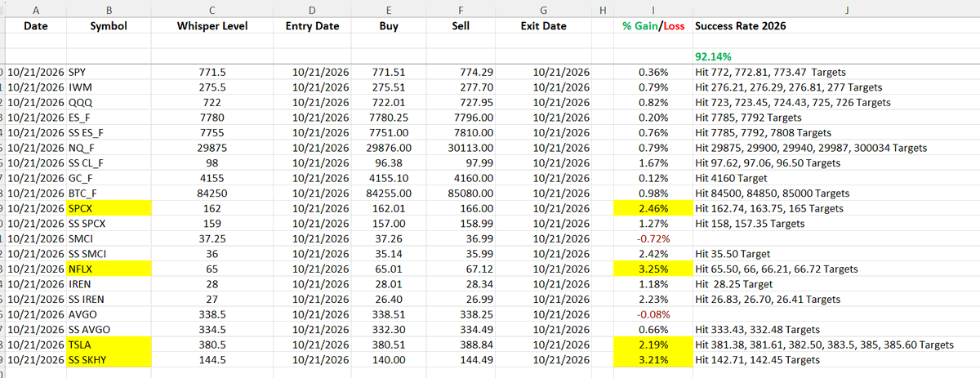980x378 pixels.
Task: Click the Symbol header cell
Action: point(109,26)
